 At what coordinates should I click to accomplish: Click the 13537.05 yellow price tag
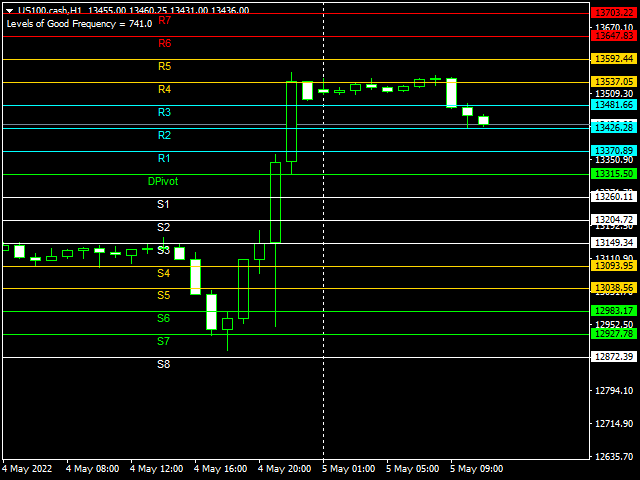point(614,82)
